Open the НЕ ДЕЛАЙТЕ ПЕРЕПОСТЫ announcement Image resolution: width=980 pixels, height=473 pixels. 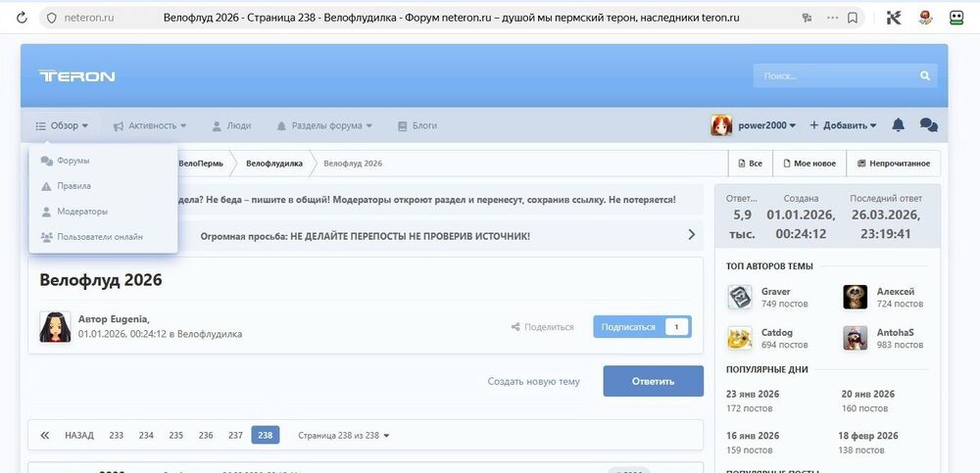[365, 236]
